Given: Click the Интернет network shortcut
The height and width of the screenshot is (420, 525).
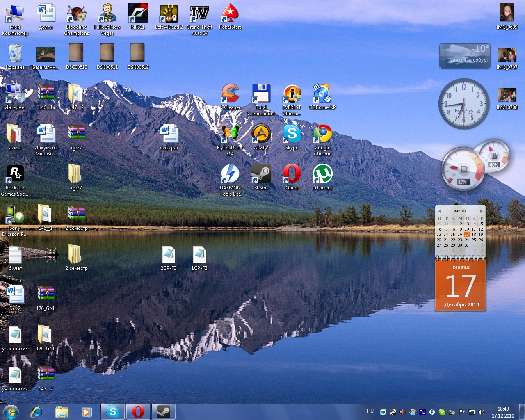Looking at the screenshot, I should click(15, 97).
